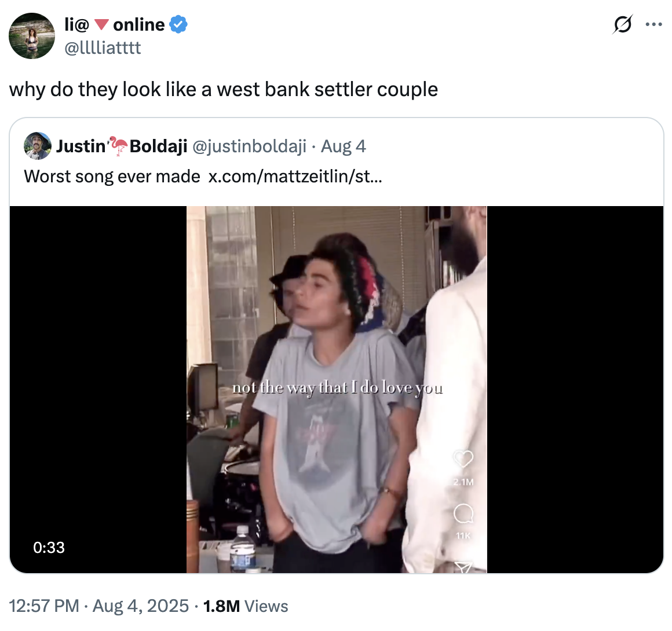Open the 1.8M Views count
Image resolution: width=672 pixels, height=631 pixels.
(x=246, y=606)
